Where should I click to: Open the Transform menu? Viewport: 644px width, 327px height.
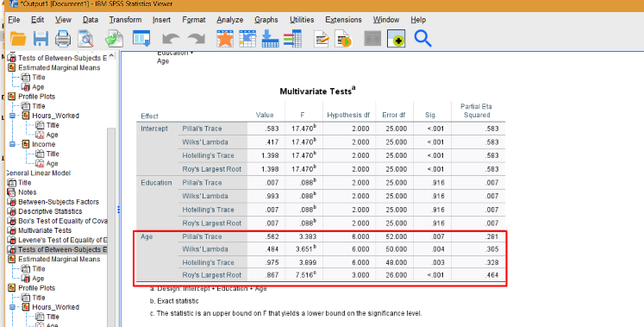[x=125, y=20]
